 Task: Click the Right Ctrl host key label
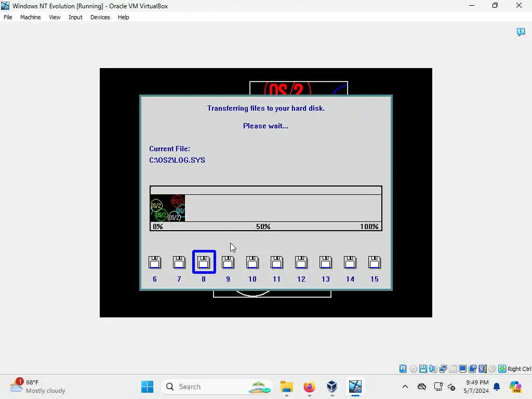click(519, 369)
